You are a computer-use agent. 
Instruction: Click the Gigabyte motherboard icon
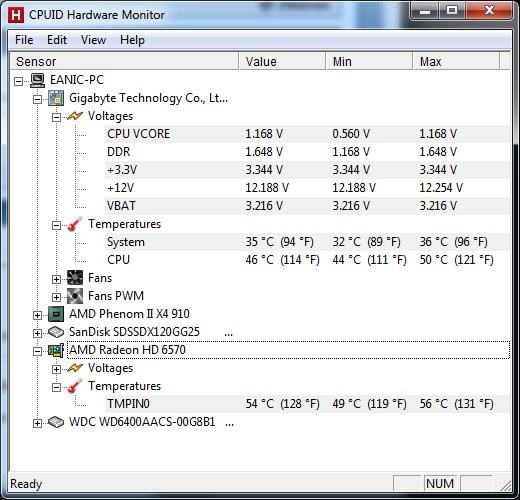tap(56, 98)
